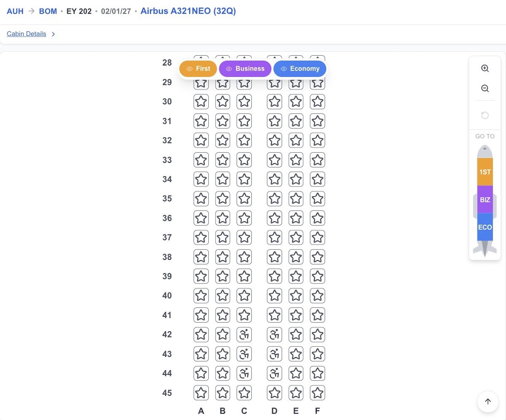Click the scroll to top arrow button
Viewport: 506px width, 420px height.
coord(488,401)
